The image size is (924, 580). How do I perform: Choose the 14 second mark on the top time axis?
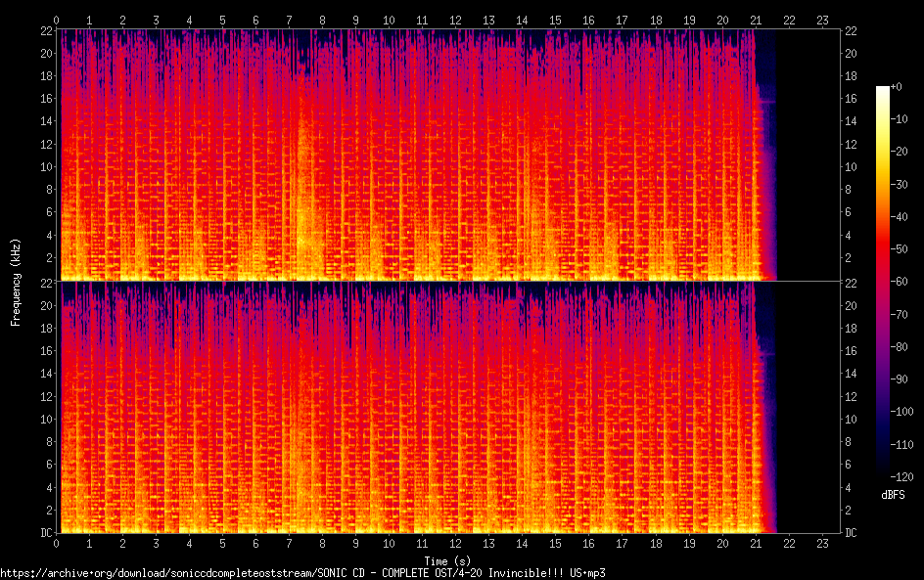[522, 20]
